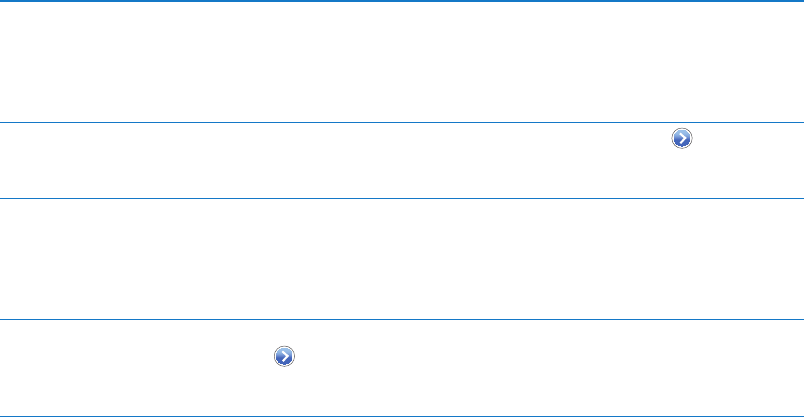The height and width of the screenshot is (417, 804).
Task: Click the blue chevron icon in the second row
Action: pos(681,140)
